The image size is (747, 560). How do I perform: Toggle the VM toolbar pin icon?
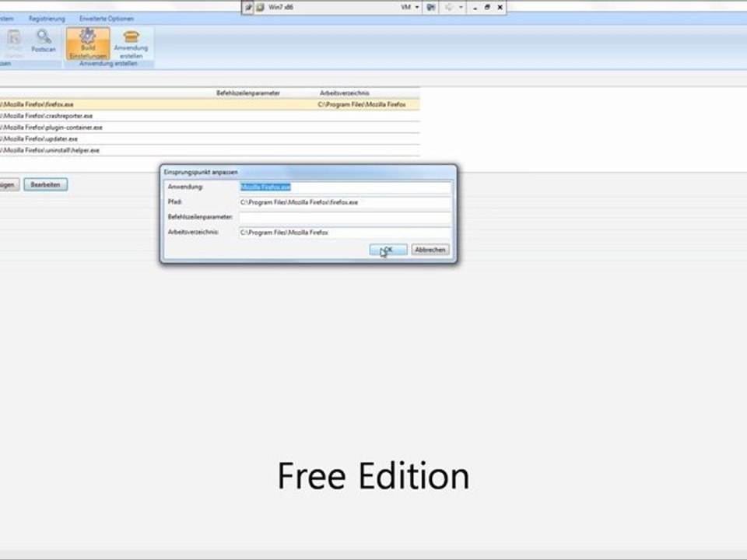click(248, 7)
